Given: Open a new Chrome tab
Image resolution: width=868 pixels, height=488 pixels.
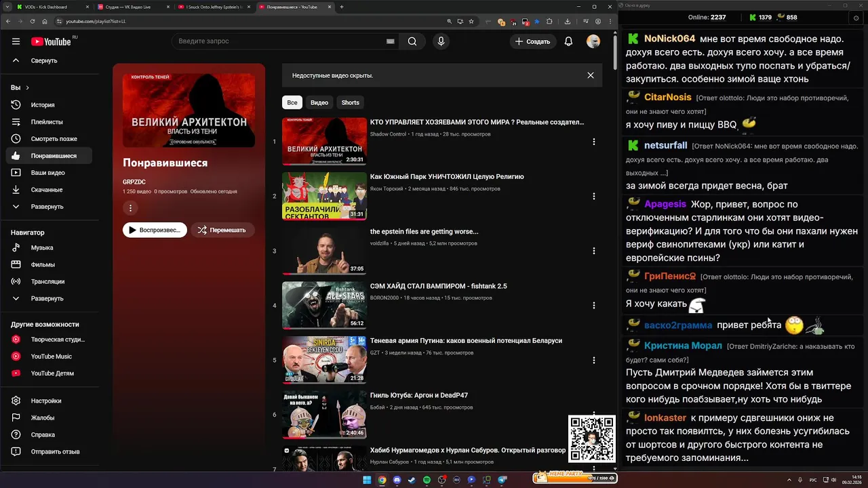Looking at the screenshot, I should click(342, 7).
